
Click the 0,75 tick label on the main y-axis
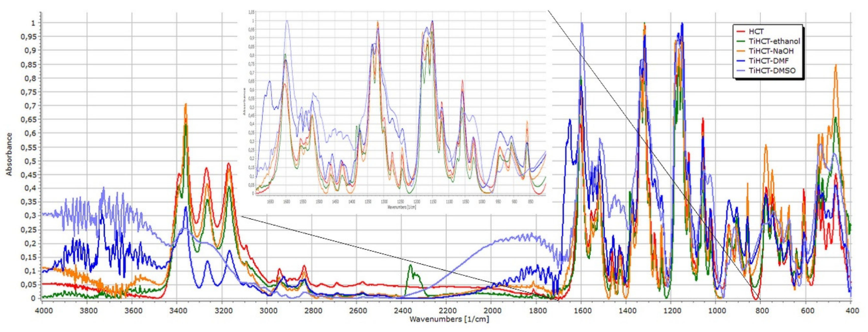coord(28,92)
